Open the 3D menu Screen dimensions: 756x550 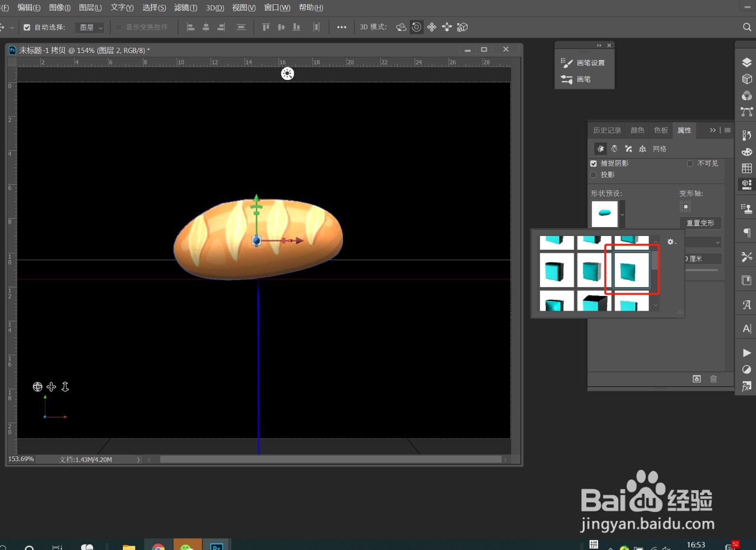click(x=215, y=8)
